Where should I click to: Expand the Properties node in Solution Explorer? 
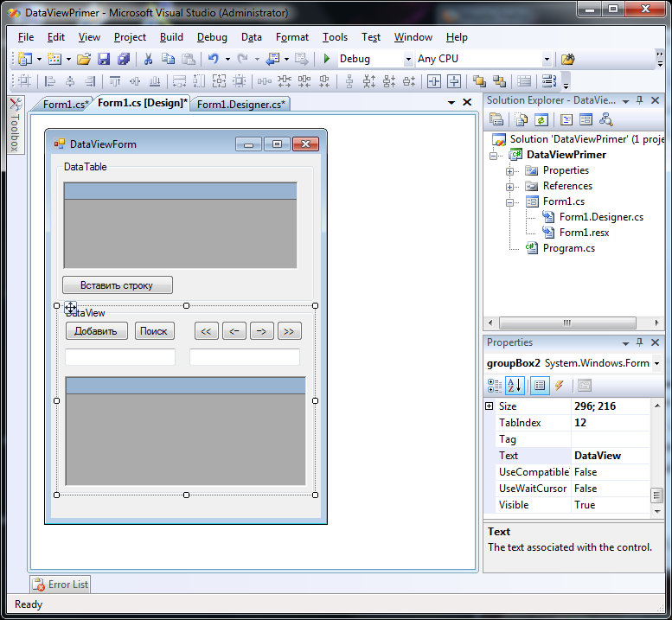coord(509,171)
